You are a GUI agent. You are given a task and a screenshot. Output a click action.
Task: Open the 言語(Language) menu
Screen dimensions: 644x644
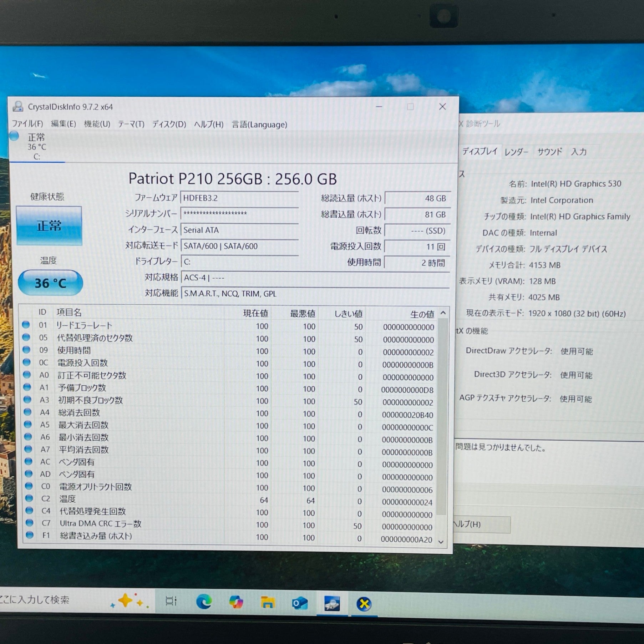click(x=259, y=125)
